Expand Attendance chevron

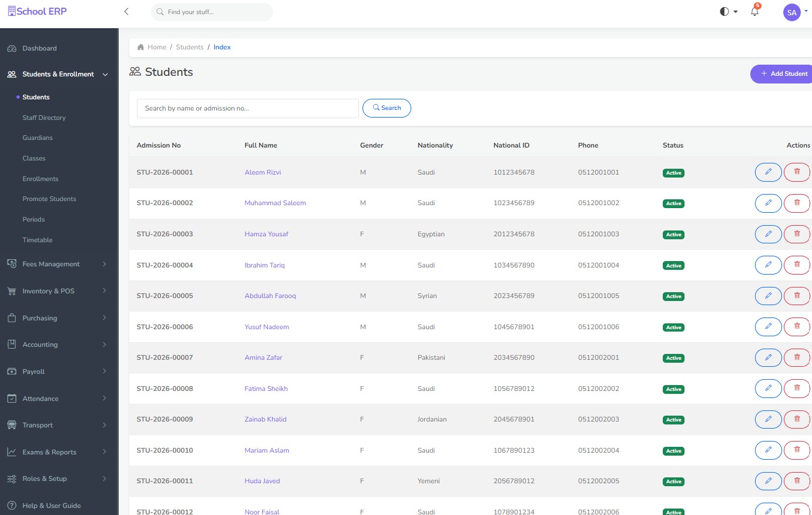105,399
